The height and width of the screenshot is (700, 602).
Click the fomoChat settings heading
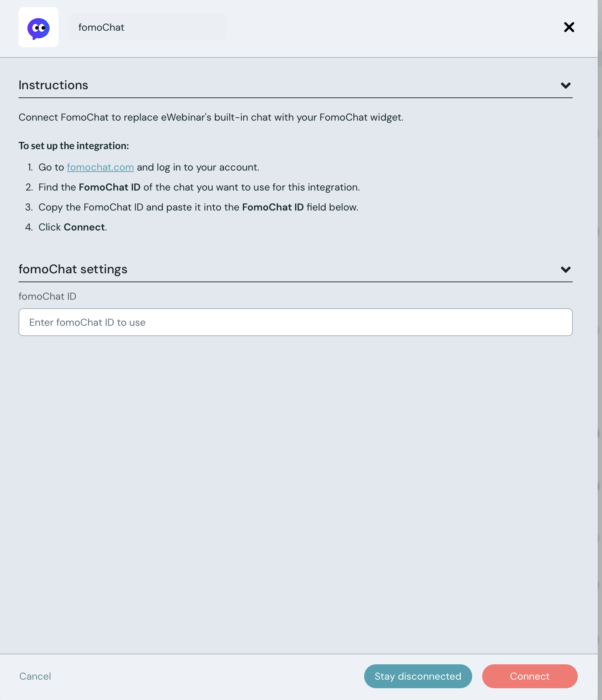[73, 269]
